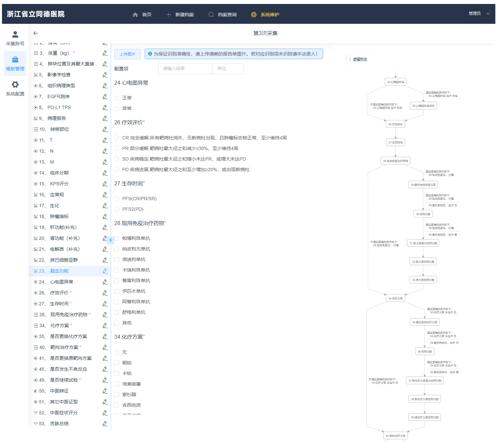Select 凝血功能 item in list
Image resolution: width=497 pixels, height=448 pixels.
point(59,271)
